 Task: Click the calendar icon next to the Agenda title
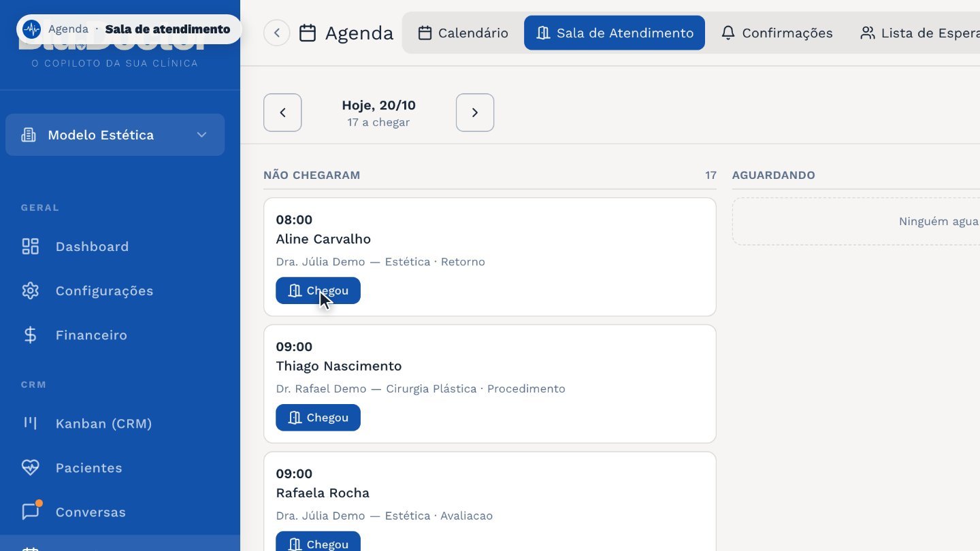[308, 33]
